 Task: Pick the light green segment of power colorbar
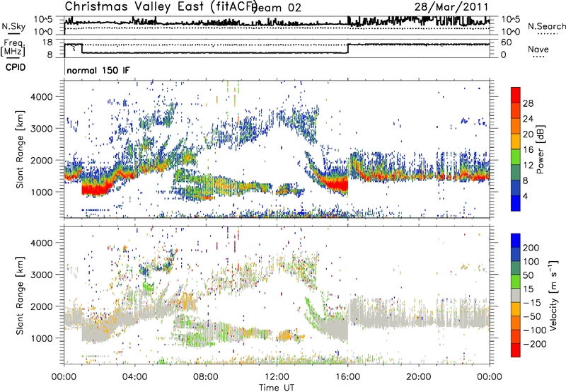(516, 157)
